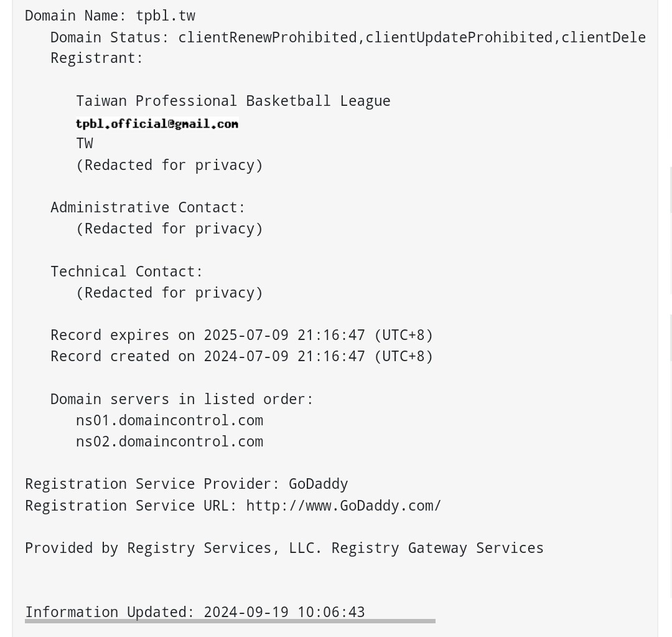Image resolution: width=672 pixels, height=637 pixels.
Task: Click the Domain Status line
Action: click(x=348, y=37)
